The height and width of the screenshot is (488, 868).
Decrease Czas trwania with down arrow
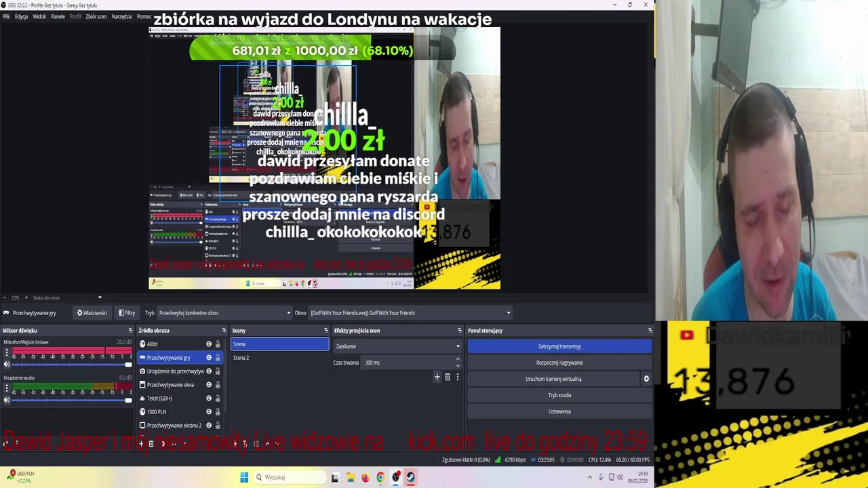(458, 366)
